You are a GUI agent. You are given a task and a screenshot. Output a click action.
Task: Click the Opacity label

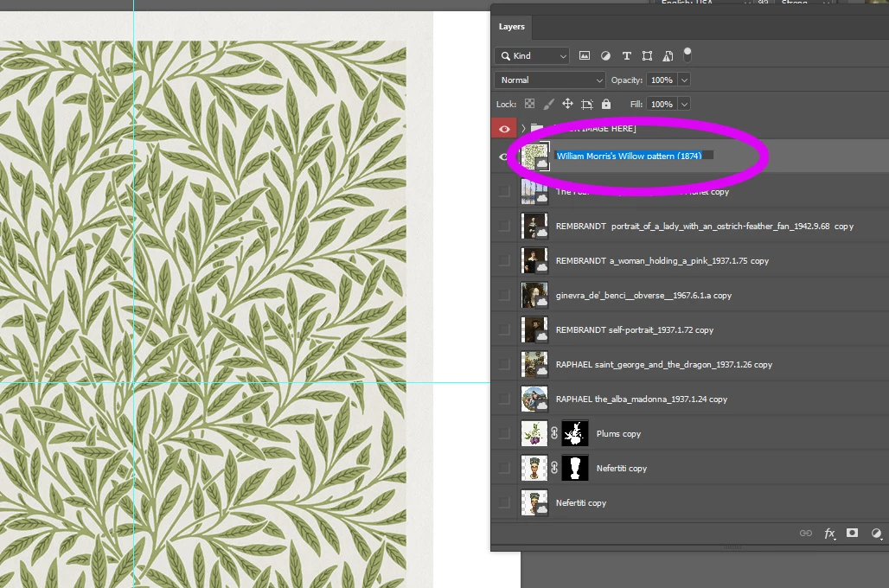(626, 80)
